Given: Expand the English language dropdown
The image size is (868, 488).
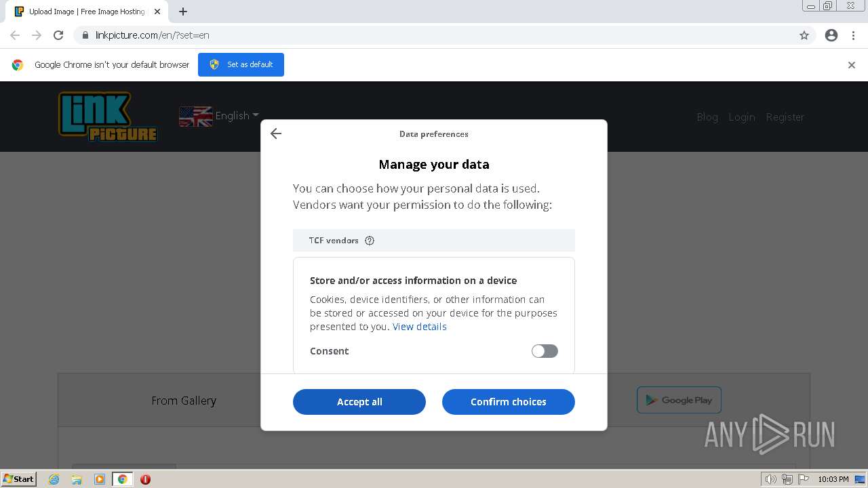Looking at the screenshot, I should tap(237, 116).
